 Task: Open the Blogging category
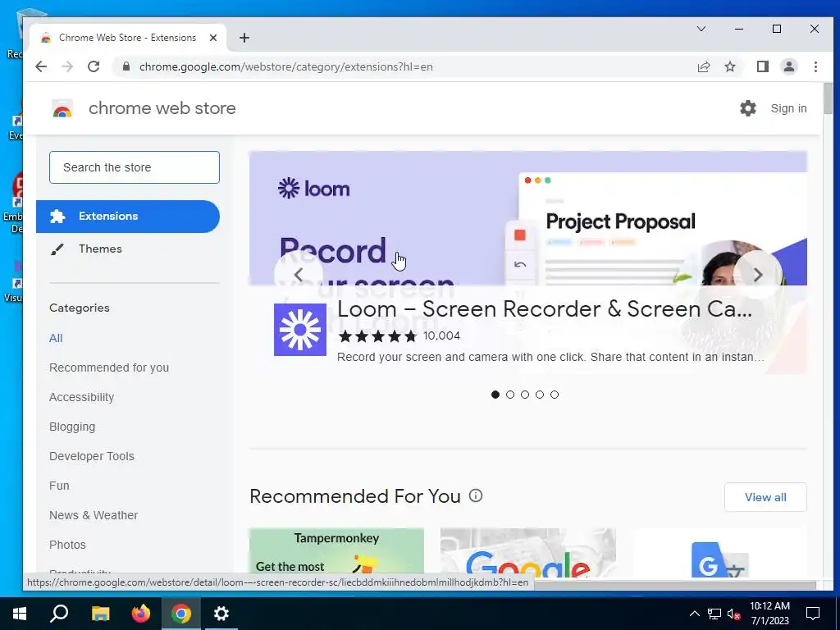coord(72,427)
